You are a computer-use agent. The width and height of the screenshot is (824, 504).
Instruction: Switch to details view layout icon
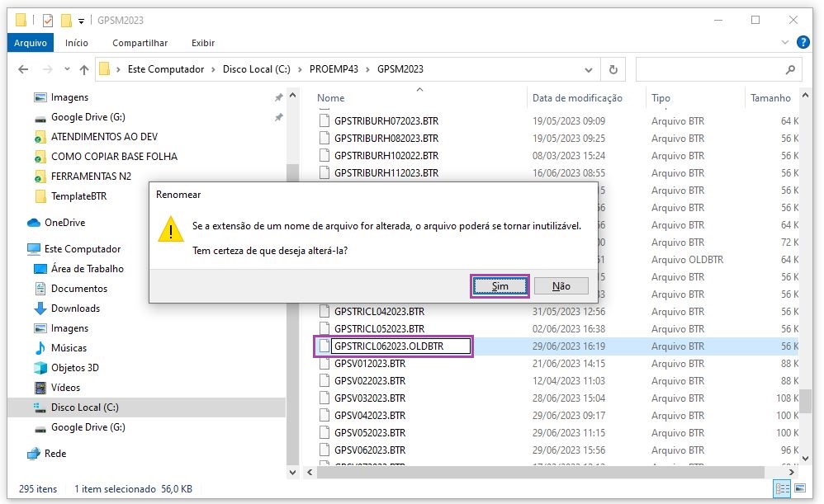[782, 489]
